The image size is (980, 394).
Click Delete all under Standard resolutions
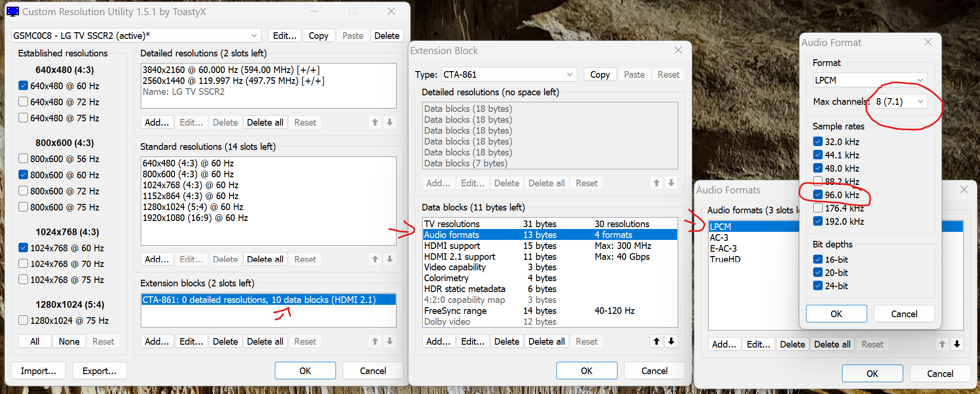pyautogui.click(x=265, y=259)
